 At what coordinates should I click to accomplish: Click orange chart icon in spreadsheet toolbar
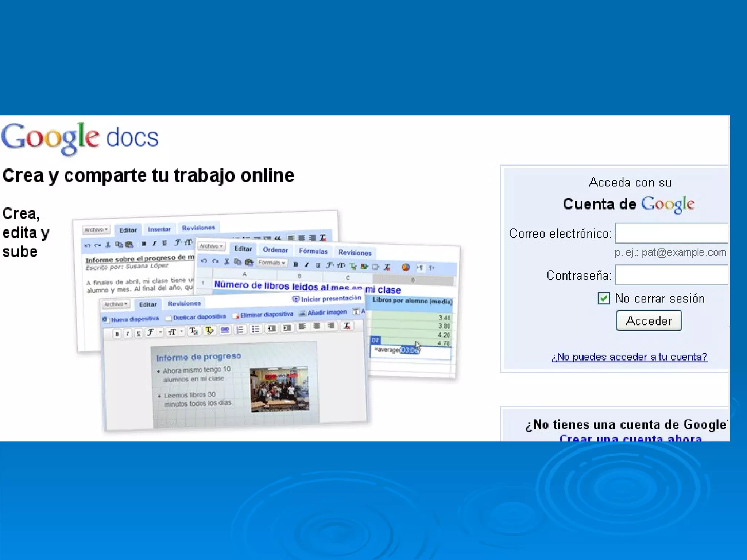pos(405,267)
